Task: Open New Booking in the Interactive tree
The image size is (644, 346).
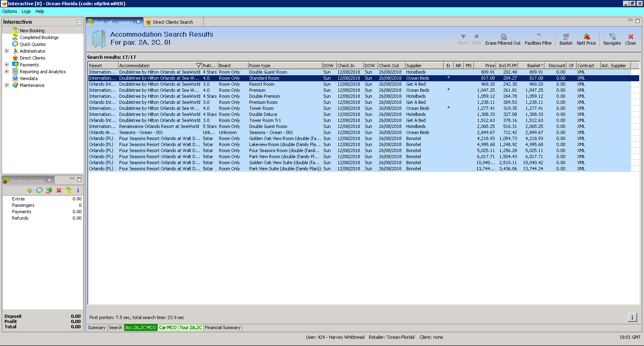Action: [32, 31]
